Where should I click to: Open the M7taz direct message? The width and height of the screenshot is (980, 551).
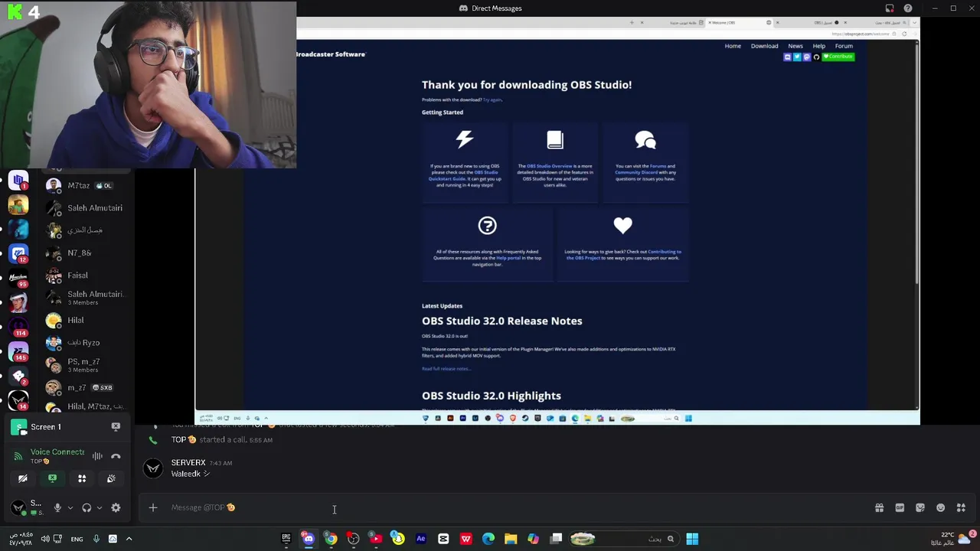tap(86, 185)
